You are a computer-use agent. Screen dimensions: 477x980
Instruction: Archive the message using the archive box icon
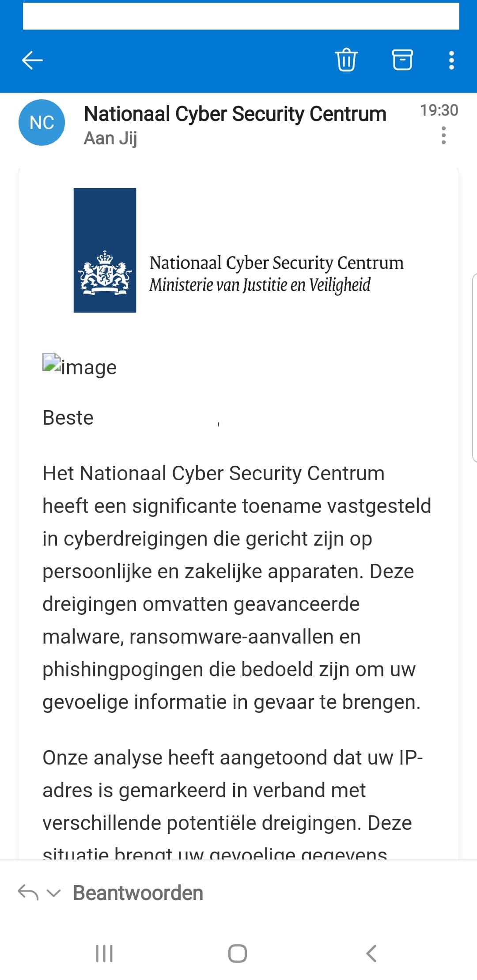[402, 60]
